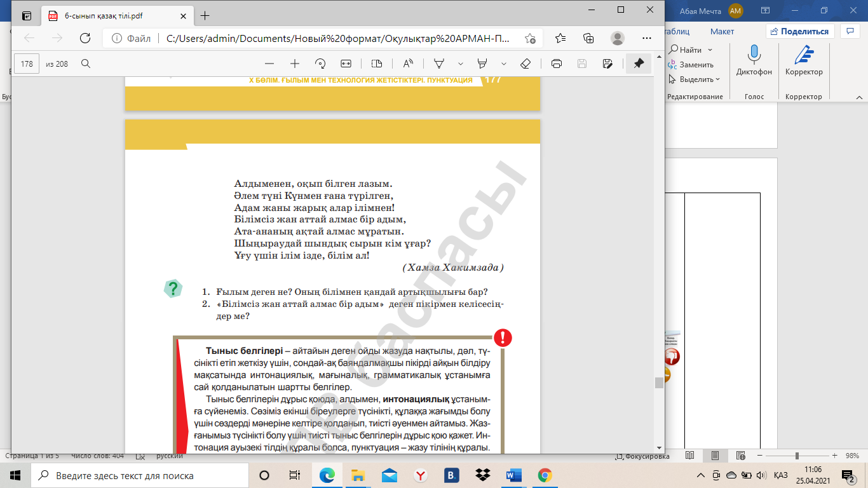
Task: Zoom in the PDF
Action: [295, 64]
